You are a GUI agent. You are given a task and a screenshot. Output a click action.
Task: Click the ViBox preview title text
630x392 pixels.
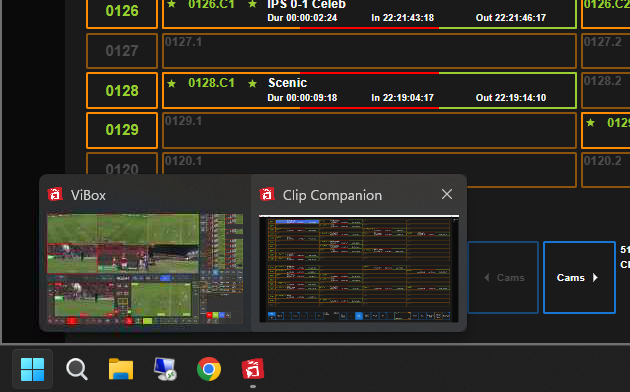coord(88,195)
